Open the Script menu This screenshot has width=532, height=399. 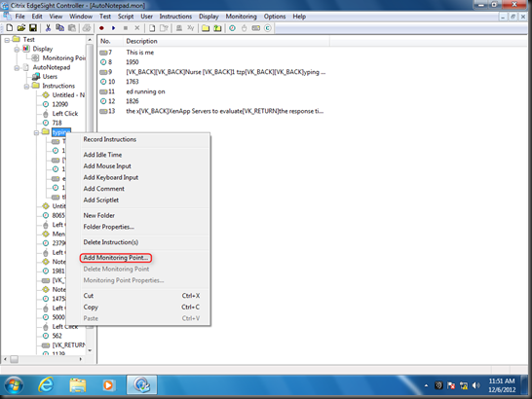pos(126,17)
